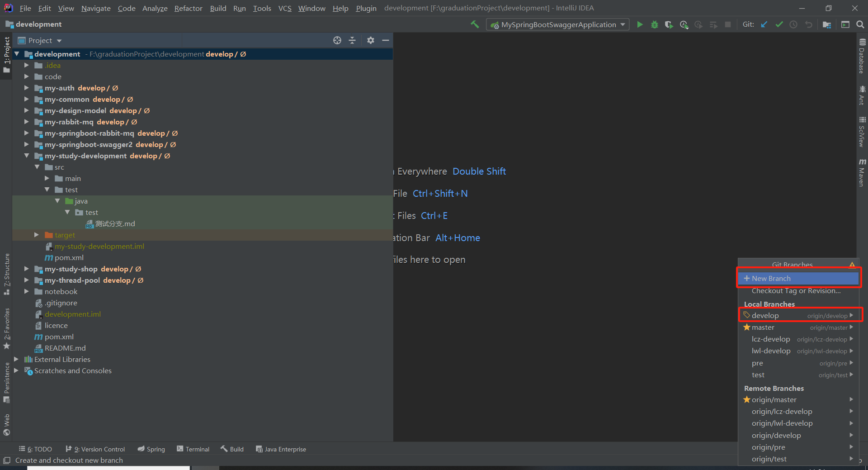The height and width of the screenshot is (470, 868).
Task: Open Git Show History clock icon
Action: [x=793, y=24]
